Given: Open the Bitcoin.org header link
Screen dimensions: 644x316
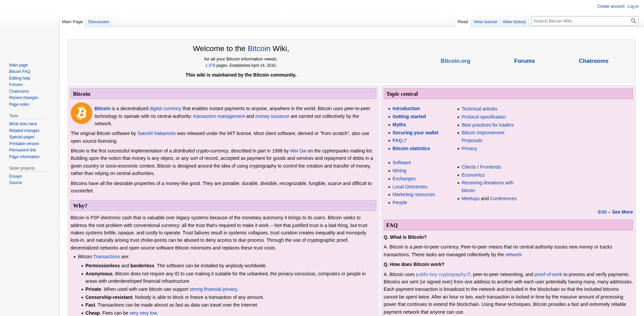Looking at the screenshot, I should pyautogui.click(x=455, y=61).
